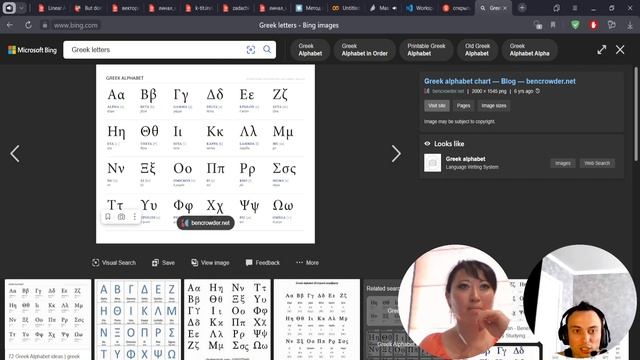This screenshot has height=360, width=640.
Task: Open the three-dot menu on the image overlay
Action: [x=135, y=217]
